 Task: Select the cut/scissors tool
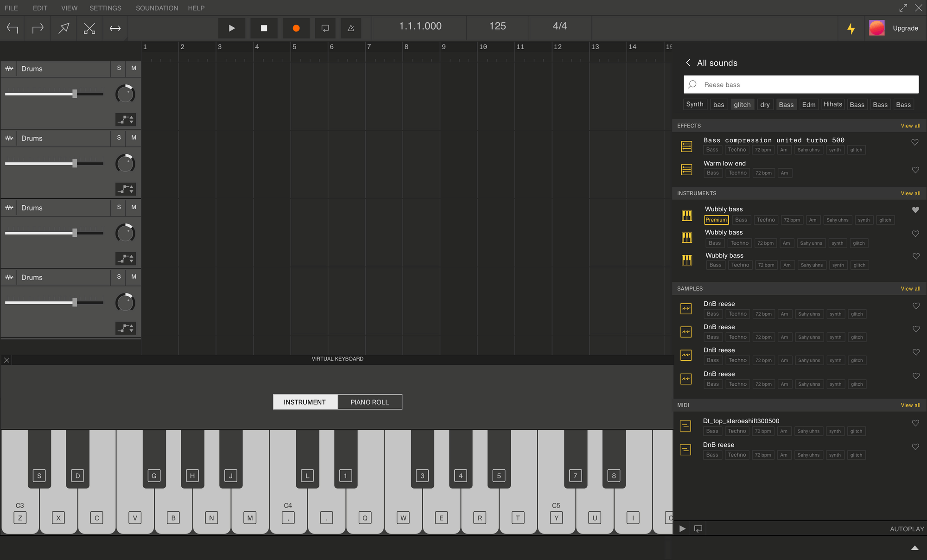(89, 28)
